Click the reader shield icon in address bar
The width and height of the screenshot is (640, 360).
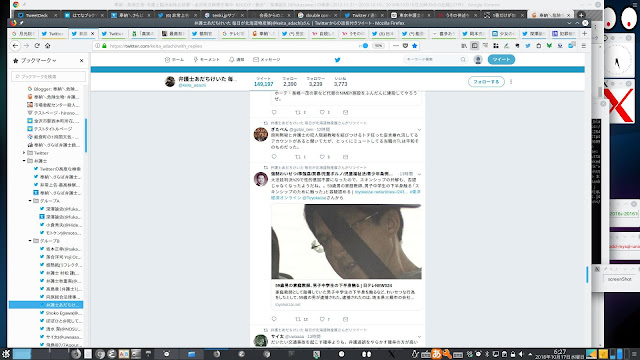point(405,46)
